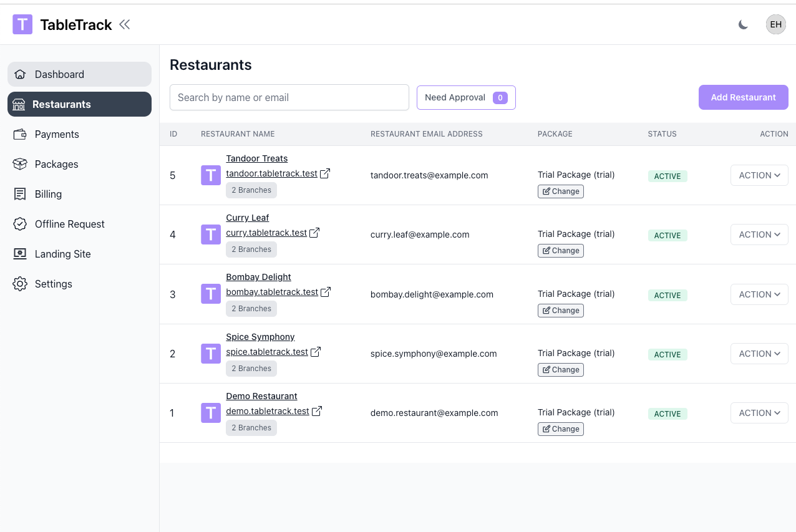Change package for Curry Leaf
The width and height of the screenshot is (796, 532).
[x=561, y=251]
